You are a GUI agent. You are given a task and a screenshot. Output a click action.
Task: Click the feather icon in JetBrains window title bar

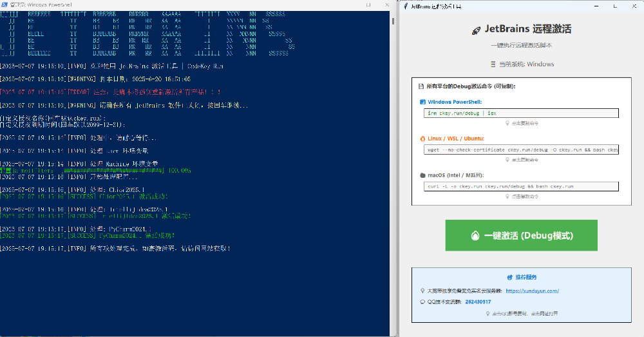point(406,6)
